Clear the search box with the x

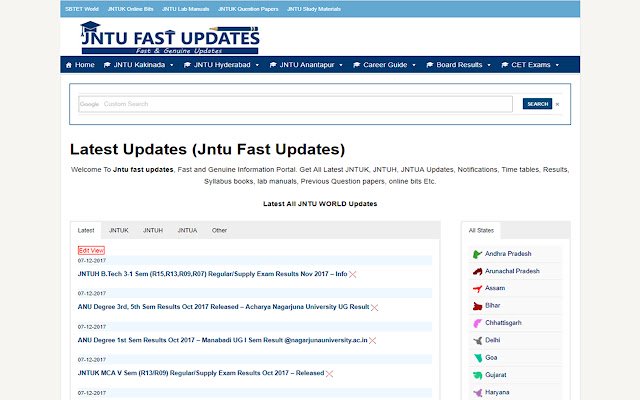point(557,104)
